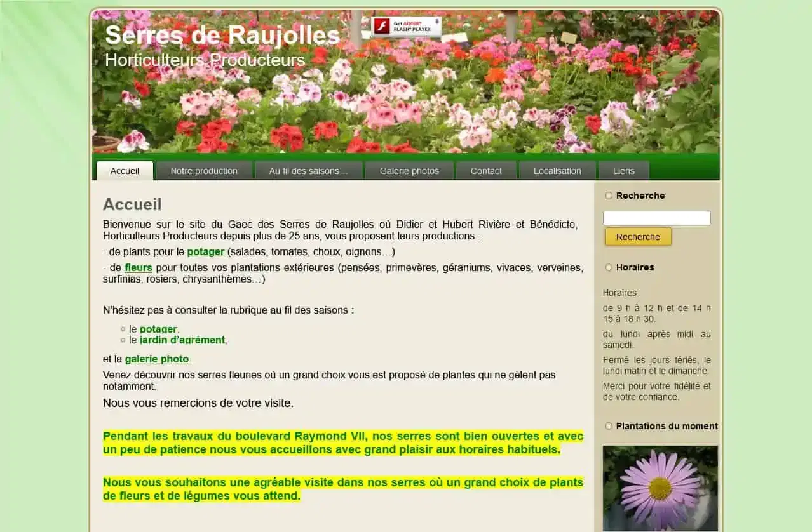Open the Notre production tab

pyautogui.click(x=203, y=170)
